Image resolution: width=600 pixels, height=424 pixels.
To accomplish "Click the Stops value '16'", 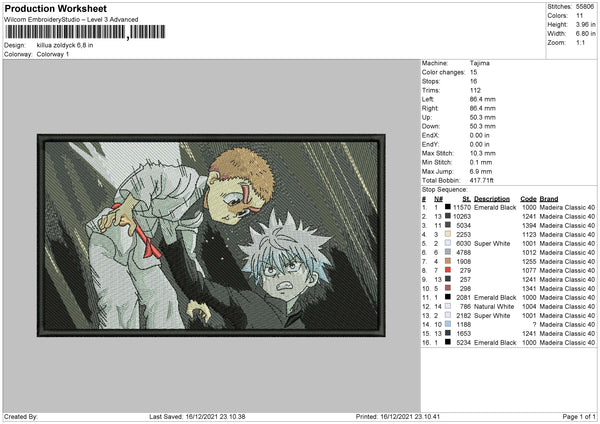I will pos(473,81).
